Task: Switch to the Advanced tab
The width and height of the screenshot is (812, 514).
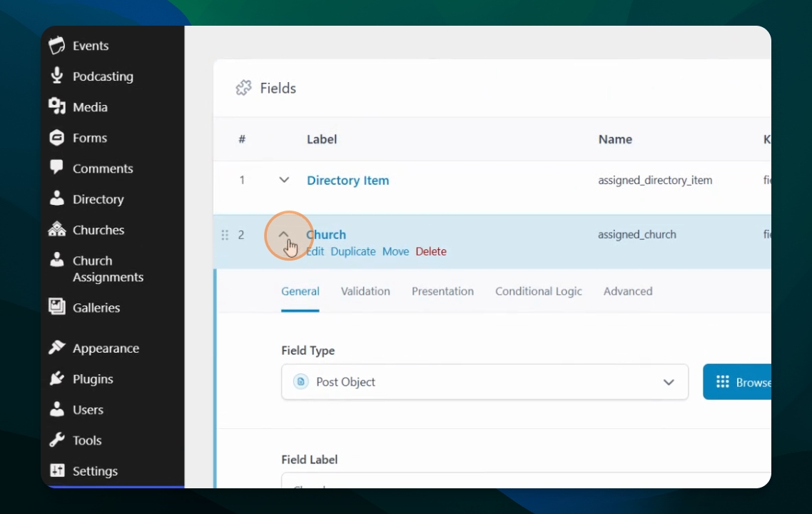Action: (x=628, y=291)
